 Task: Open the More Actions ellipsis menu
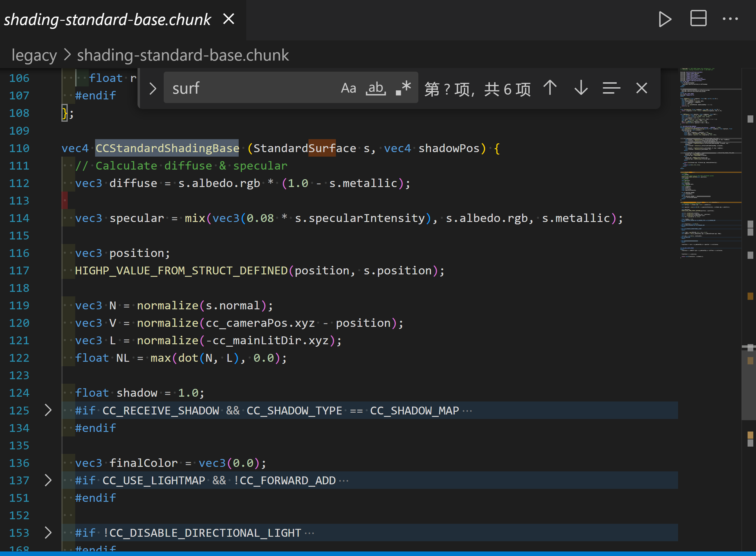coord(730,19)
